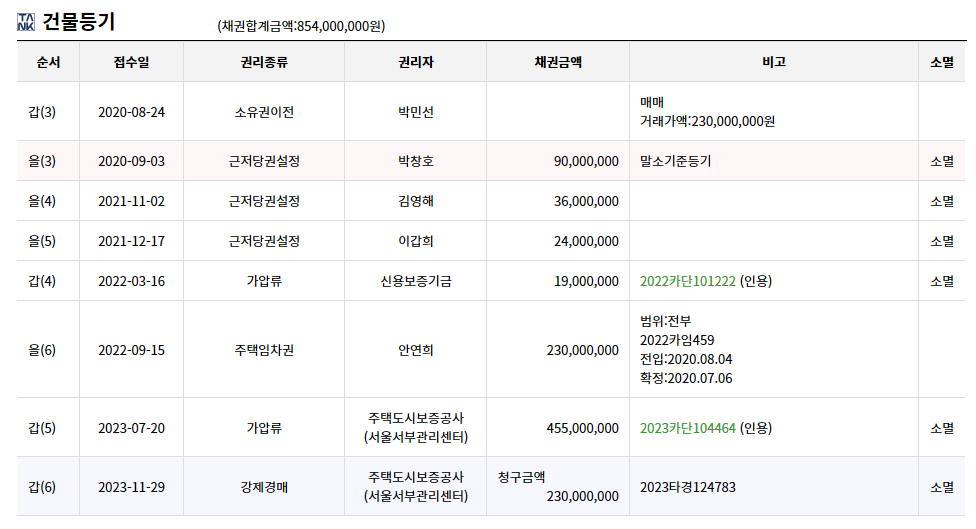Click the 권리종류 column header
976x529 pixels.
pos(264,62)
